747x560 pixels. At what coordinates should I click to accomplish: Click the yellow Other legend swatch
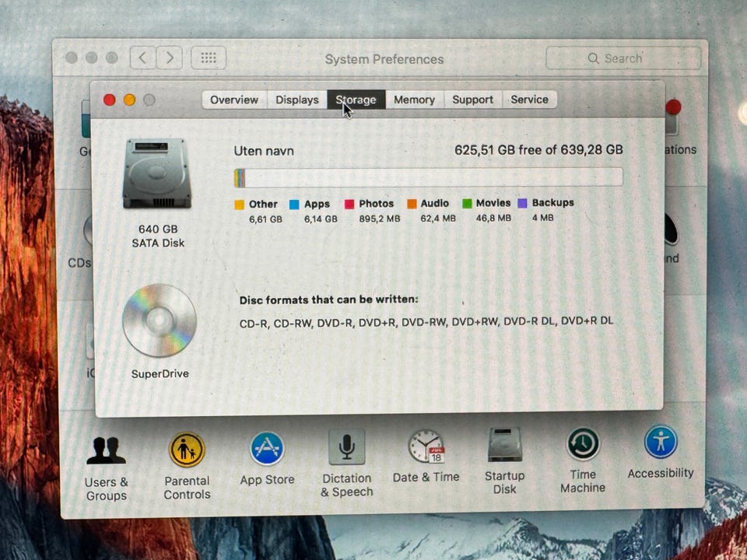click(239, 205)
